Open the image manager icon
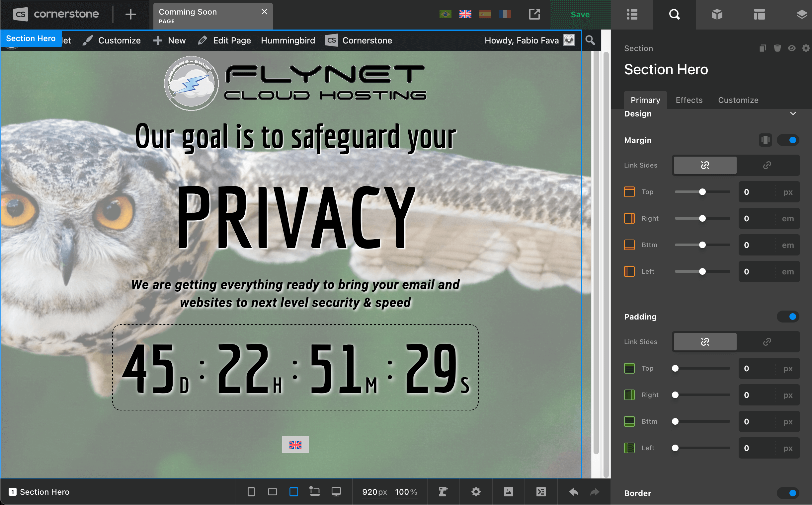Viewport: 812px width, 505px height. (x=508, y=492)
